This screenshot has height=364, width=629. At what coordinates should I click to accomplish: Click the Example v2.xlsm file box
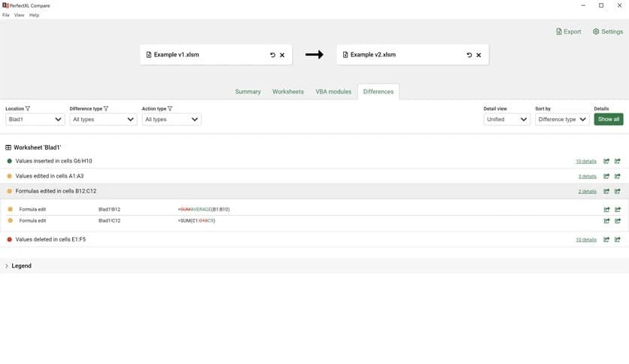coord(412,54)
